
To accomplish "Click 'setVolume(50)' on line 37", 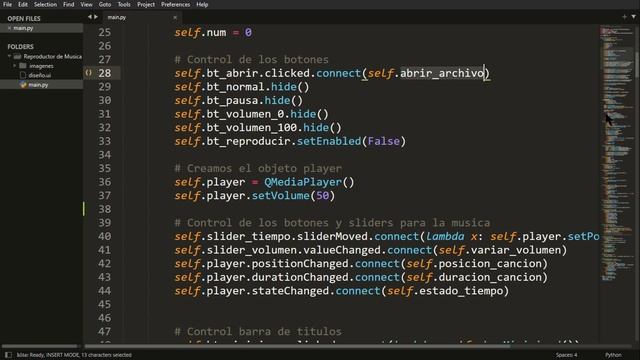I will 293,196.
